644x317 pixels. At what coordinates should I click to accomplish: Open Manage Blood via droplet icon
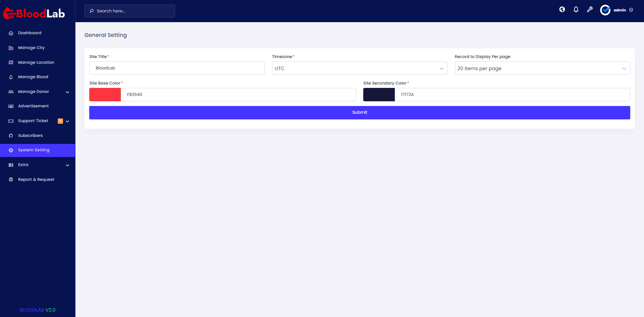(x=11, y=77)
